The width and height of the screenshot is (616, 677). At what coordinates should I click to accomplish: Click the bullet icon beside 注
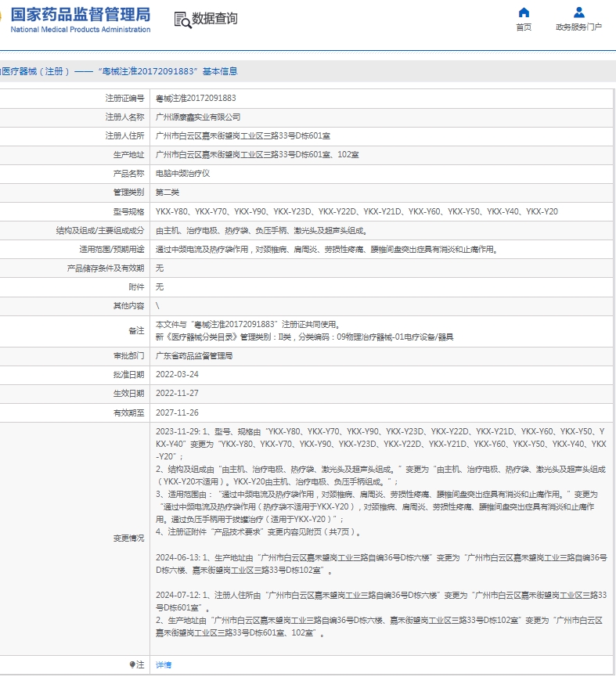point(132,664)
